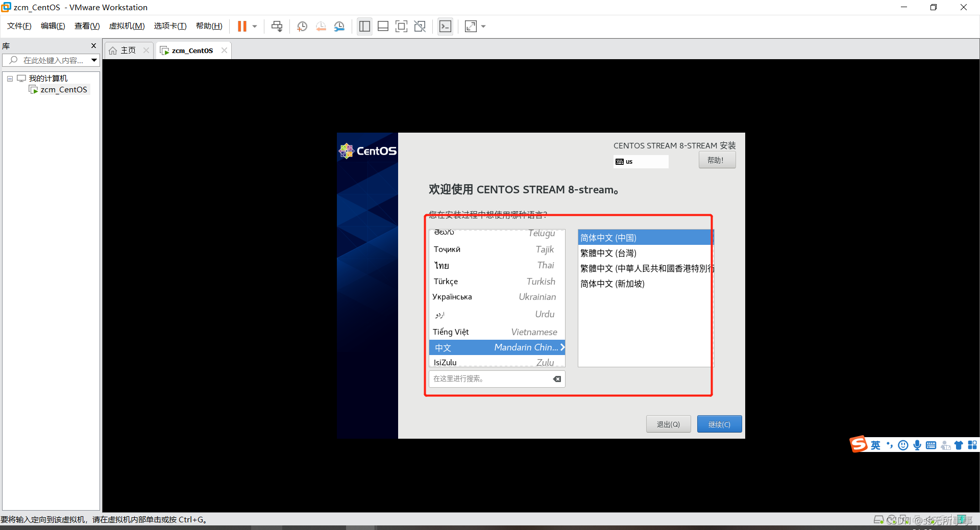Click Sogou voice input microphone icon
The width and height of the screenshot is (980, 530).
917,445
